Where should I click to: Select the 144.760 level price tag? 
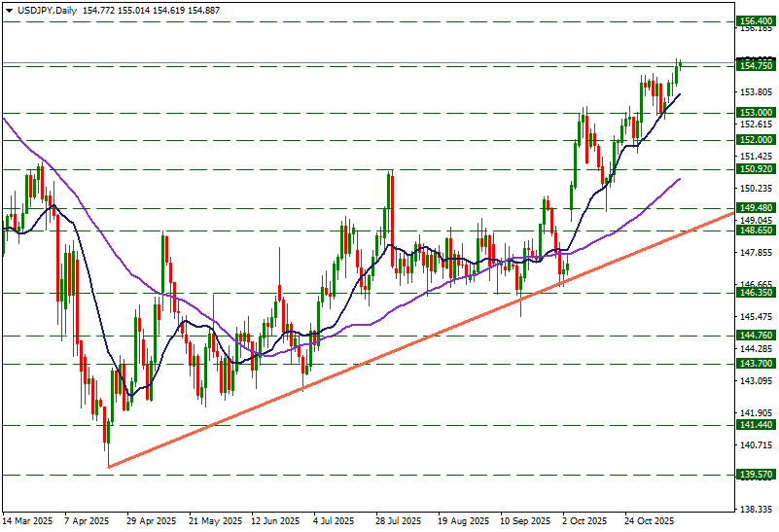755,336
